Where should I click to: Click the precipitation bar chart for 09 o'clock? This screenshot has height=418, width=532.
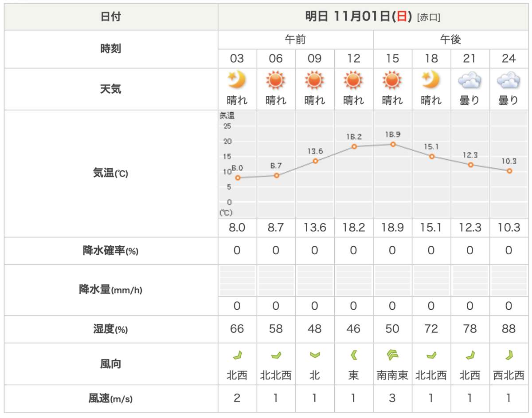[315, 281]
